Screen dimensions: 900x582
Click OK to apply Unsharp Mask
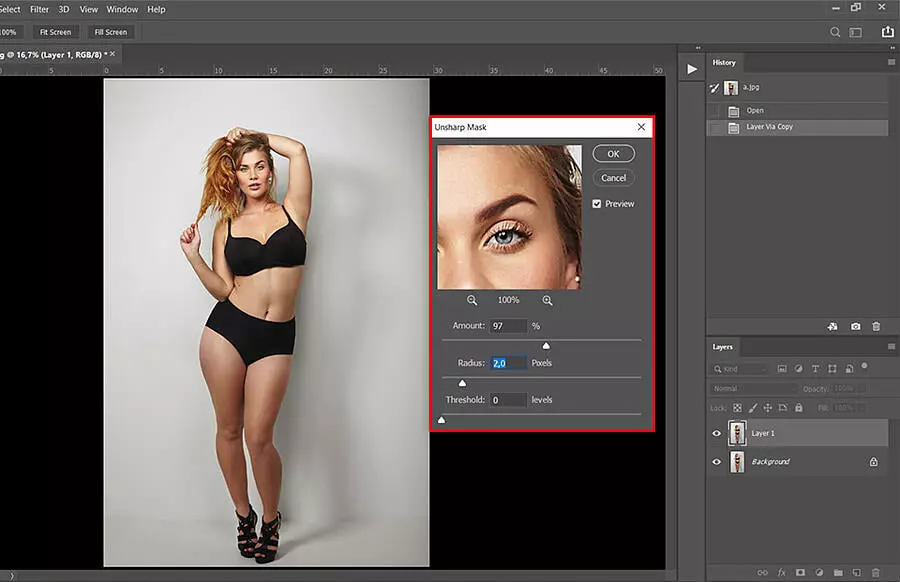612,153
